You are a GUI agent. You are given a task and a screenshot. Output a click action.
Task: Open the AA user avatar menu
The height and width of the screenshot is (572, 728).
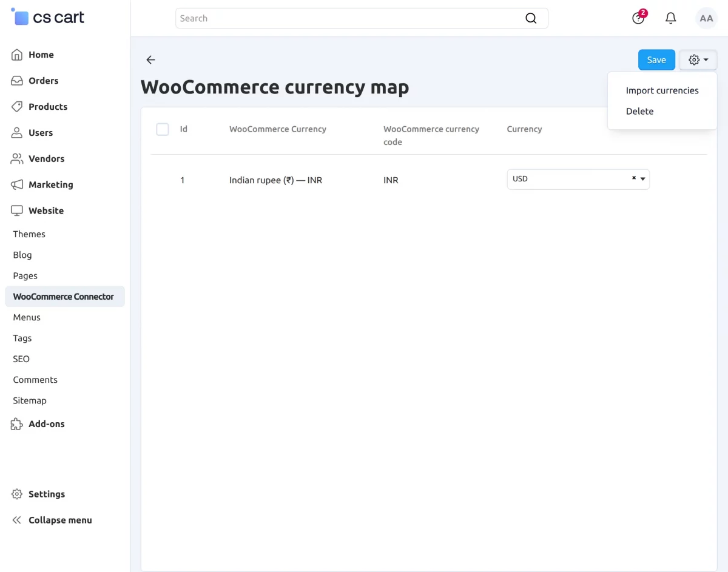[706, 18]
